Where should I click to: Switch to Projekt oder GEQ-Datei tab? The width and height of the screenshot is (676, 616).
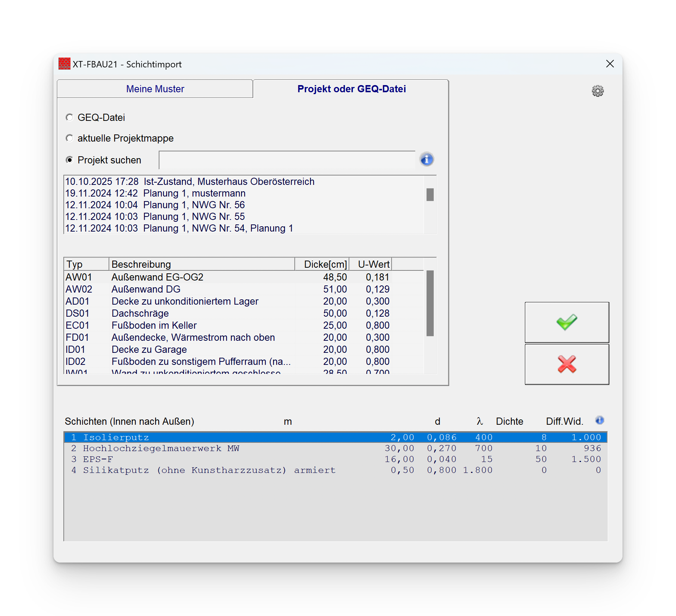tap(351, 89)
